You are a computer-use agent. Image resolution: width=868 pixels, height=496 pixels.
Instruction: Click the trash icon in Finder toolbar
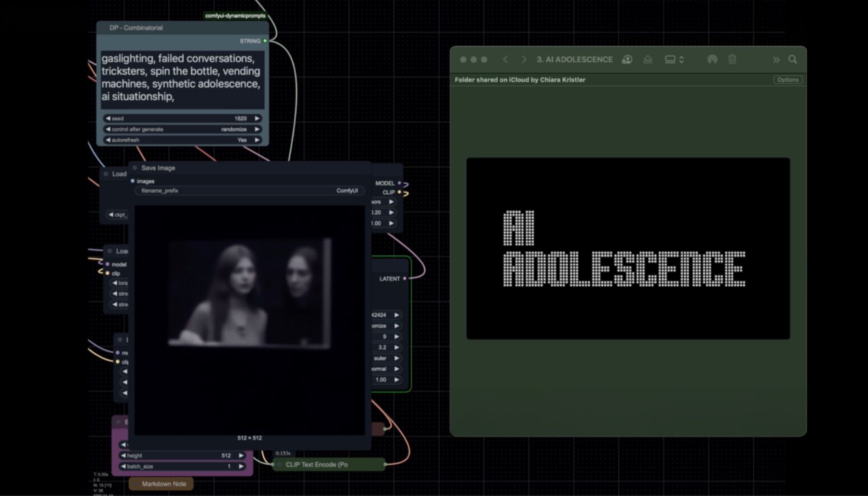point(732,59)
